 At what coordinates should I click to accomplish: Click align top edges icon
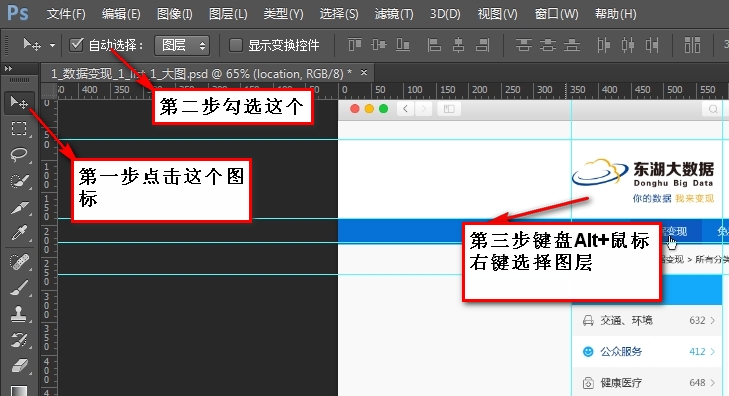355,45
